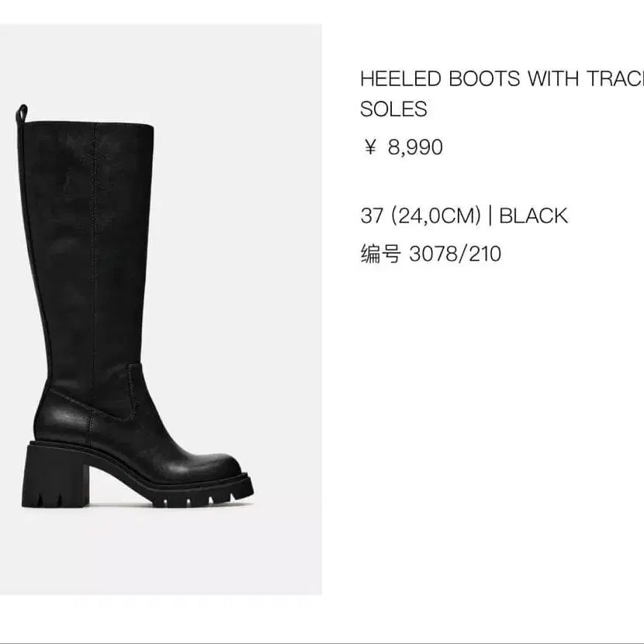644x644 pixels.
Task: Click the yen currency symbol
Action: click(369, 147)
